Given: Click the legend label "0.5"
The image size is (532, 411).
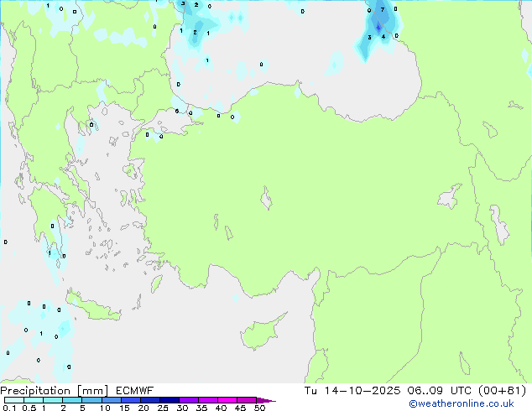Looking at the screenshot, I should [x=29, y=408].
